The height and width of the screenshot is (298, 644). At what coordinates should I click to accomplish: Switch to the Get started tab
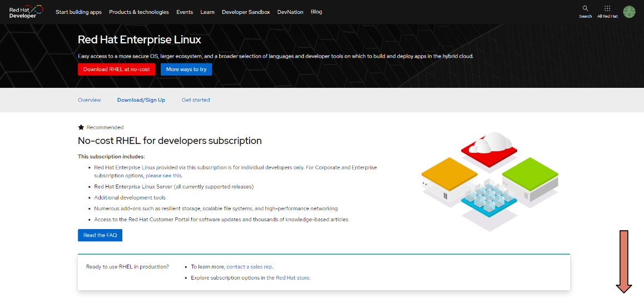196,100
